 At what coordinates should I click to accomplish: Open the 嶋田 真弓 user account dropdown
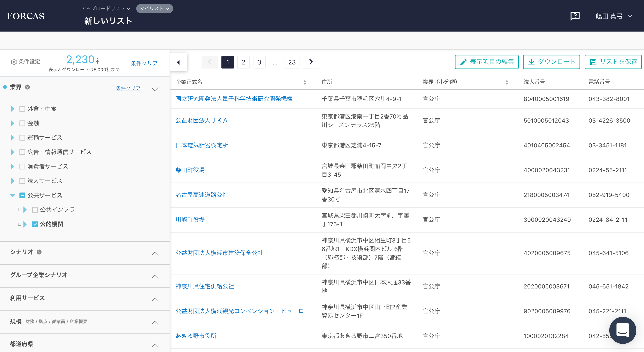pyautogui.click(x=614, y=16)
